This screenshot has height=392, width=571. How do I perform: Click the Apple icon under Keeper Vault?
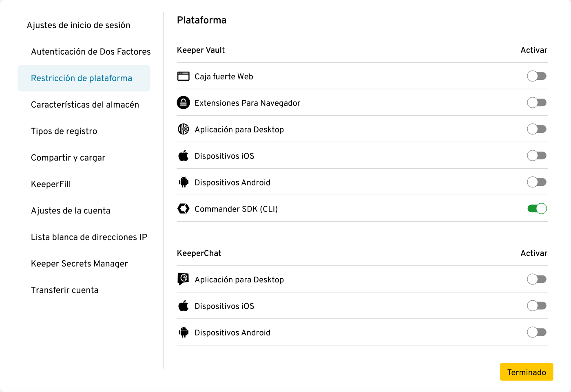pos(184,156)
